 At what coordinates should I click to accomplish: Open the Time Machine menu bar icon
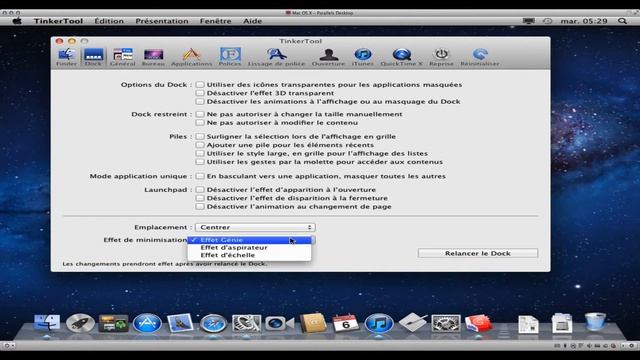coord(547,21)
